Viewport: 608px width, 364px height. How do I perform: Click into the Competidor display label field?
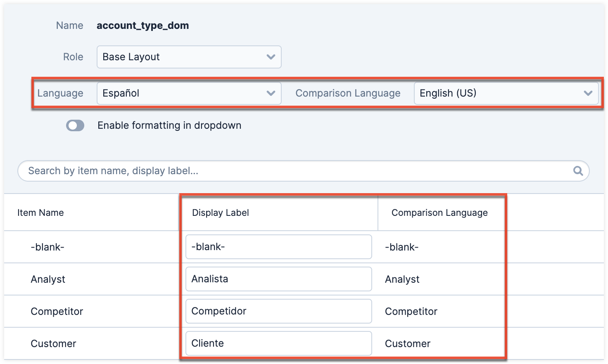pyautogui.click(x=278, y=311)
